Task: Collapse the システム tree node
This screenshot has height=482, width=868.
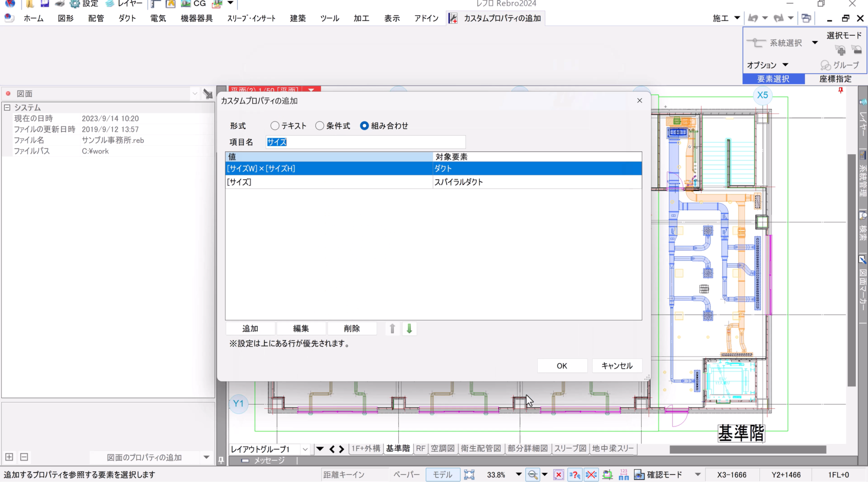Action: pos(7,108)
